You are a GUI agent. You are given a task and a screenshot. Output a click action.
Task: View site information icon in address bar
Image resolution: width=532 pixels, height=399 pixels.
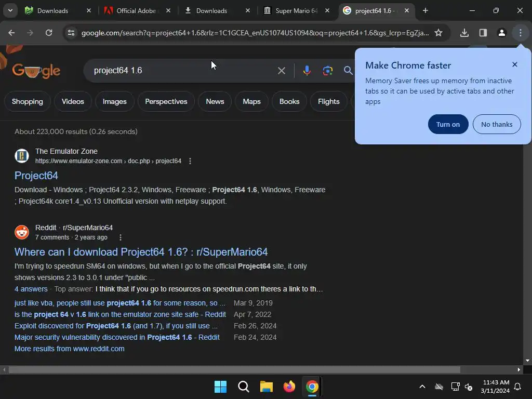click(x=71, y=33)
